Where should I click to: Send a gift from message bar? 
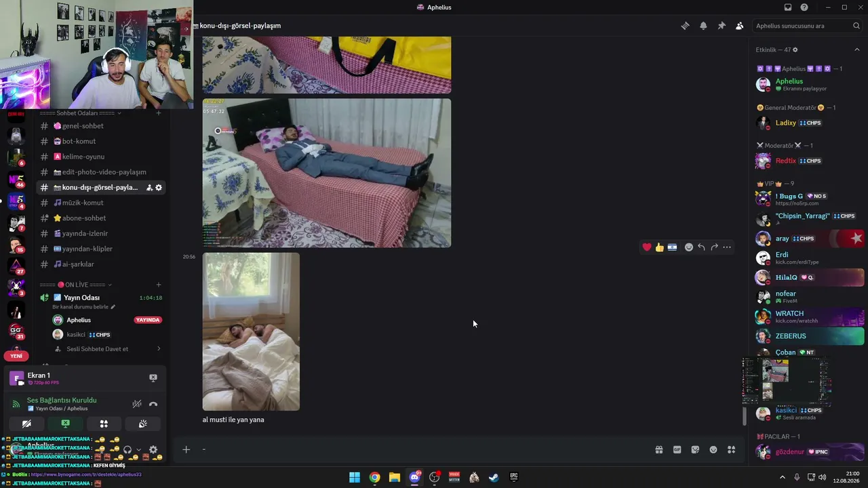(659, 449)
